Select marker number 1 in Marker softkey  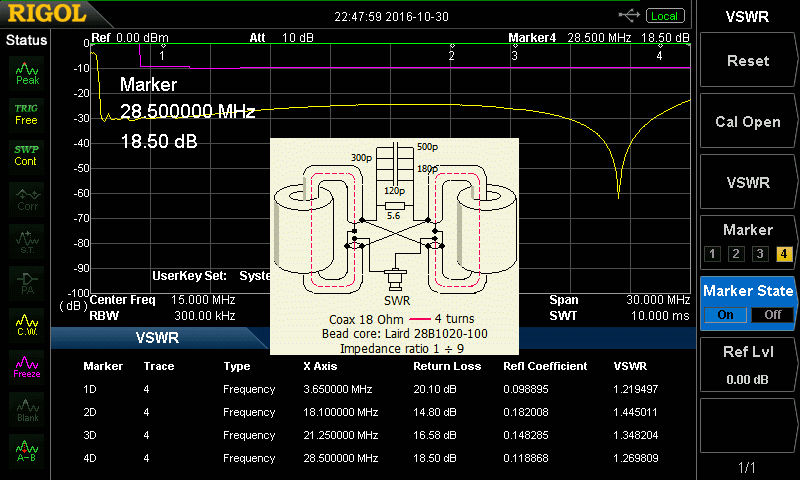click(x=712, y=253)
